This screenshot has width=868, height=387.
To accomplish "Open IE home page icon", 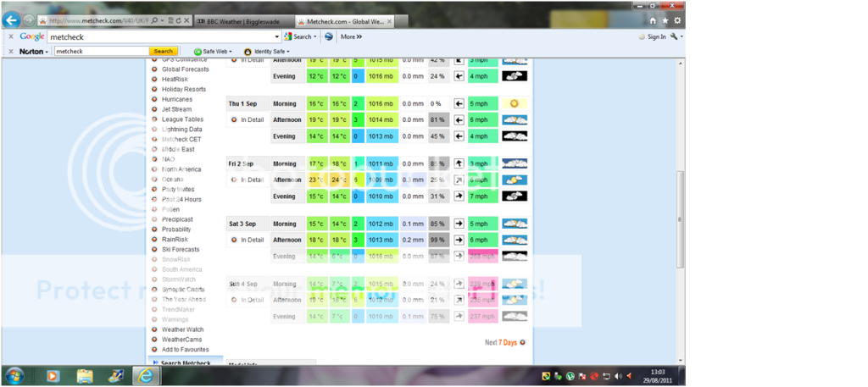I will 653,20.
